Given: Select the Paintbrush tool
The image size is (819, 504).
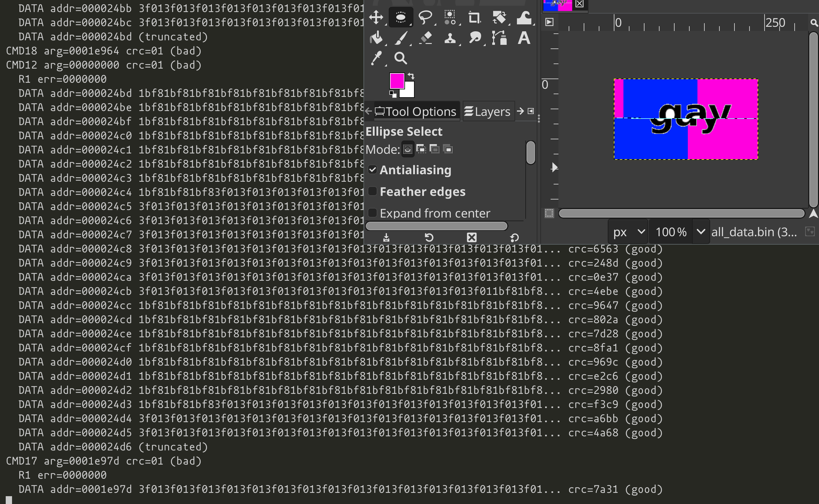Looking at the screenshot, I should [x=401, y=38].
